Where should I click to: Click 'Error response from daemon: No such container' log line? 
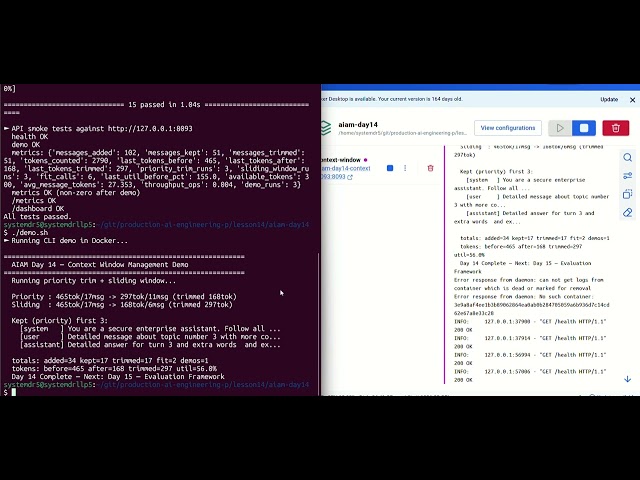[531, 305]
